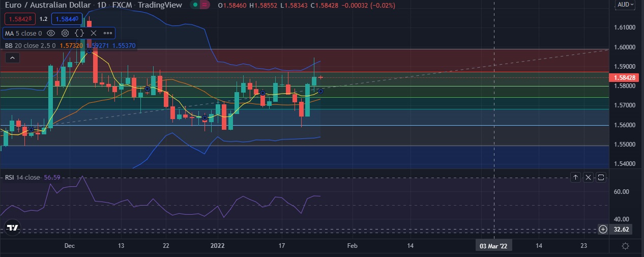Open MA indicator source code braces icon
The image size is (644, 257).
tap(79, 33)
